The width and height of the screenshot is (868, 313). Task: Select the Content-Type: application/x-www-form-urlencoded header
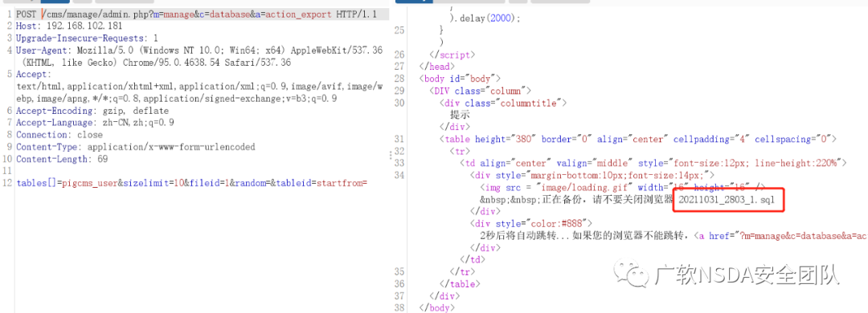136,147
